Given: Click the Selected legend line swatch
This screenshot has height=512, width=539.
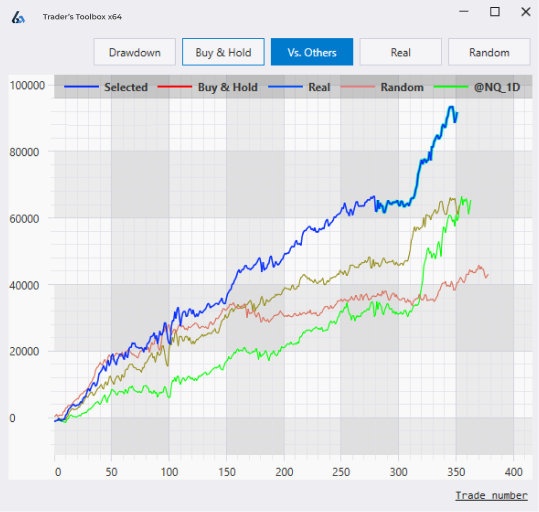Looking at the screenshot, I should pyautogui.click(x=81, y=87).
